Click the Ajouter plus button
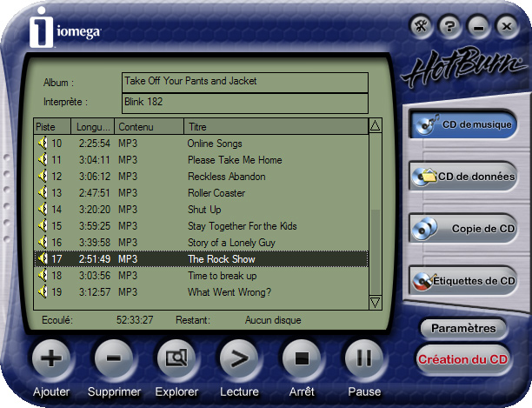 click(53, 358)
